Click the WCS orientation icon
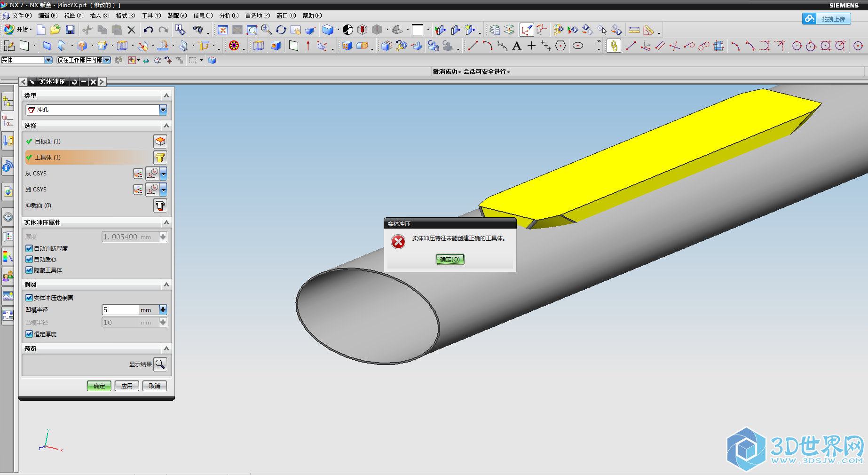 [x=527, y=30]
